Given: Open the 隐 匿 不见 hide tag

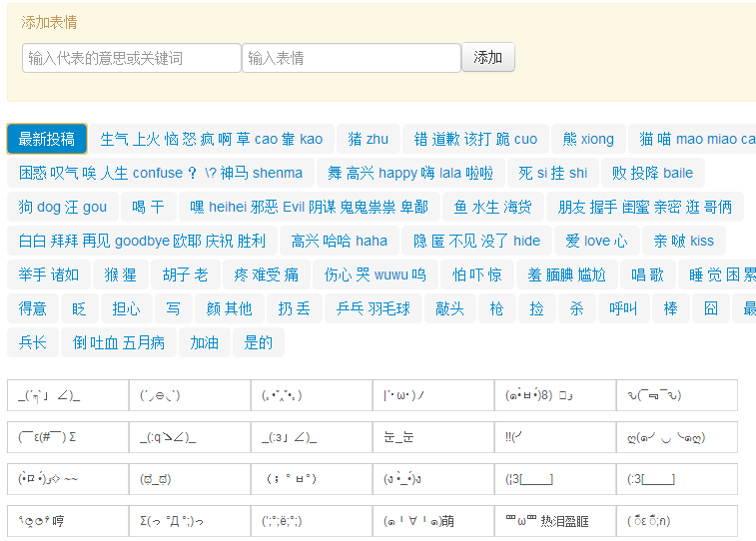Looking at the screenshot, I should point(476,241).
